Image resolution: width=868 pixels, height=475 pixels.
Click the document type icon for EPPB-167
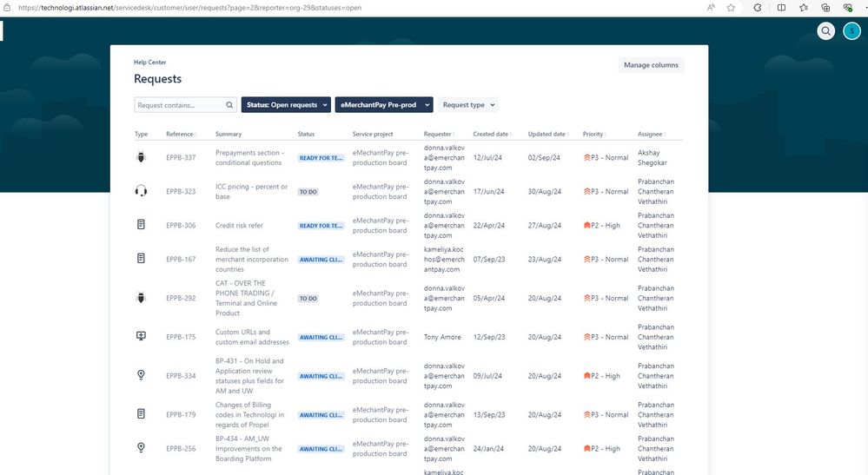(141, 258)
